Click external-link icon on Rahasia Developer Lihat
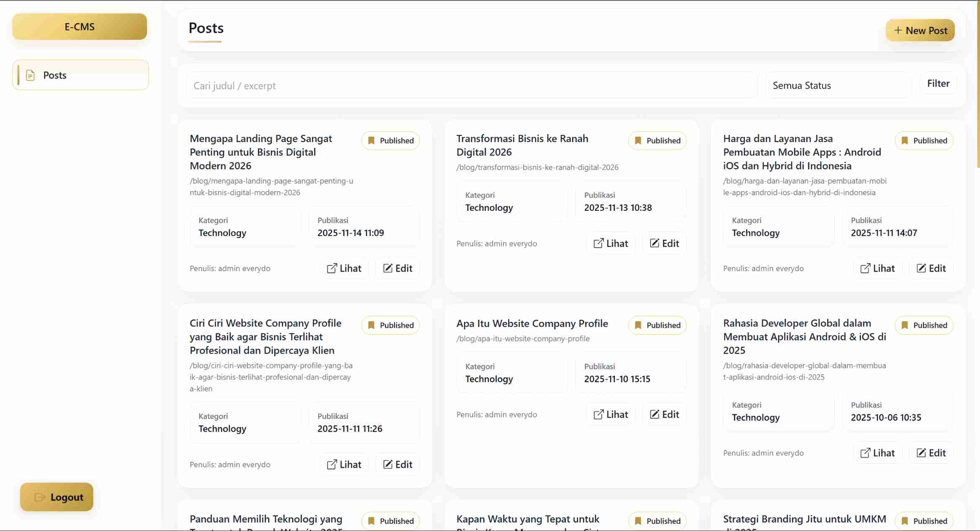Image resolution: width=980 pixels, height=531 pixels. (x=865, y=453)
